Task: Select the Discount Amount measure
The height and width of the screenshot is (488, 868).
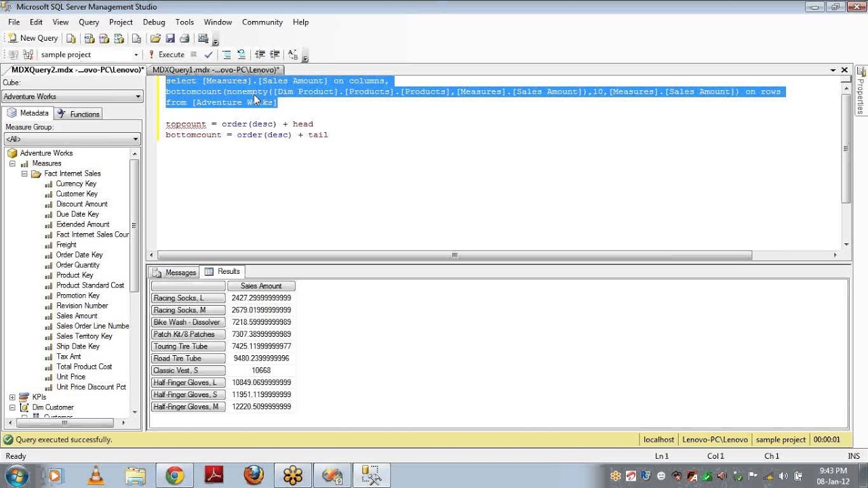Action: tap(81, 204)
